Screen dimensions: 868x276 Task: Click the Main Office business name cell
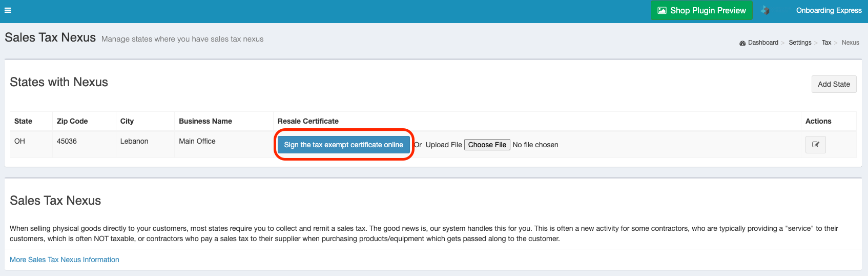(x=197, y=141)
